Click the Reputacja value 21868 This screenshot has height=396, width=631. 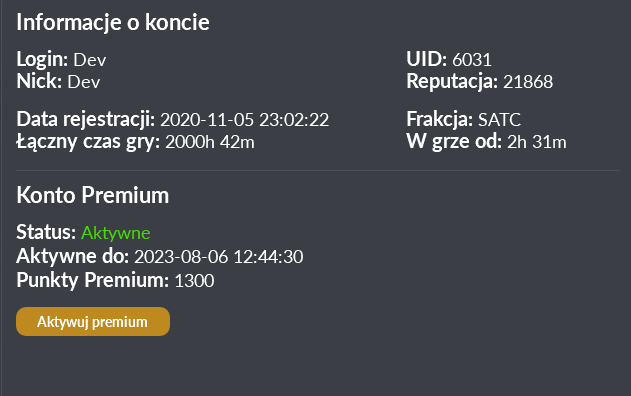point(528,82)
